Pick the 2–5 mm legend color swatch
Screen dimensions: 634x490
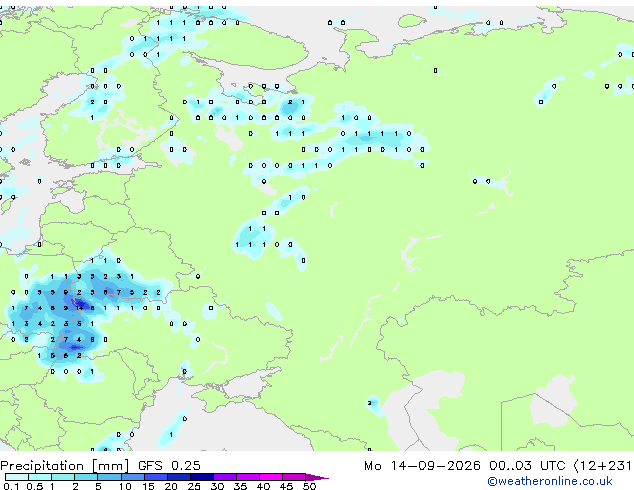86,477
